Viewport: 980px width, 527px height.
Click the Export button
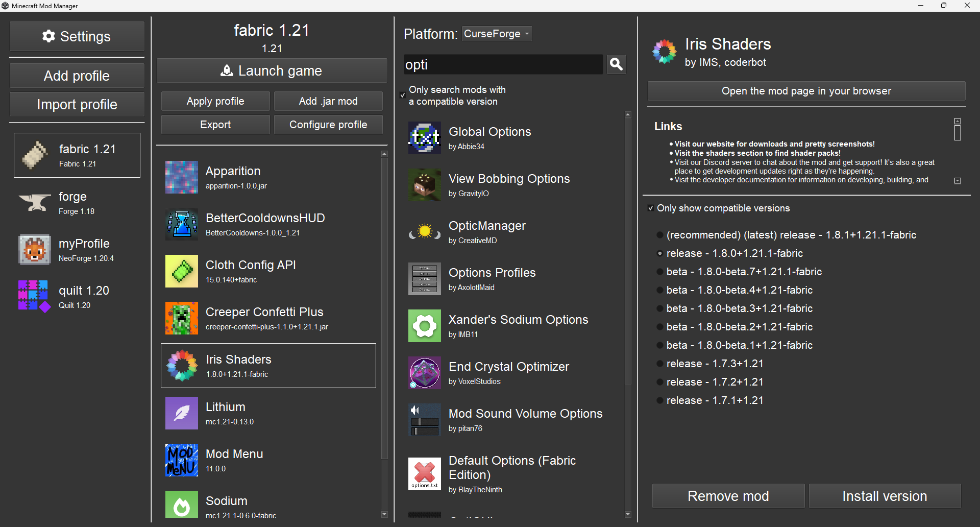[215, 125]
